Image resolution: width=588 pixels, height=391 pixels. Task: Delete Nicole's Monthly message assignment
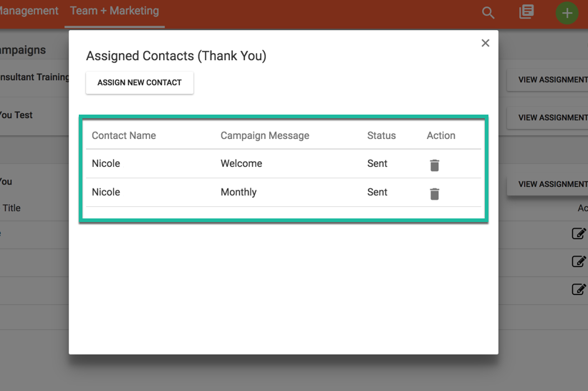click(x=434, y=193)
